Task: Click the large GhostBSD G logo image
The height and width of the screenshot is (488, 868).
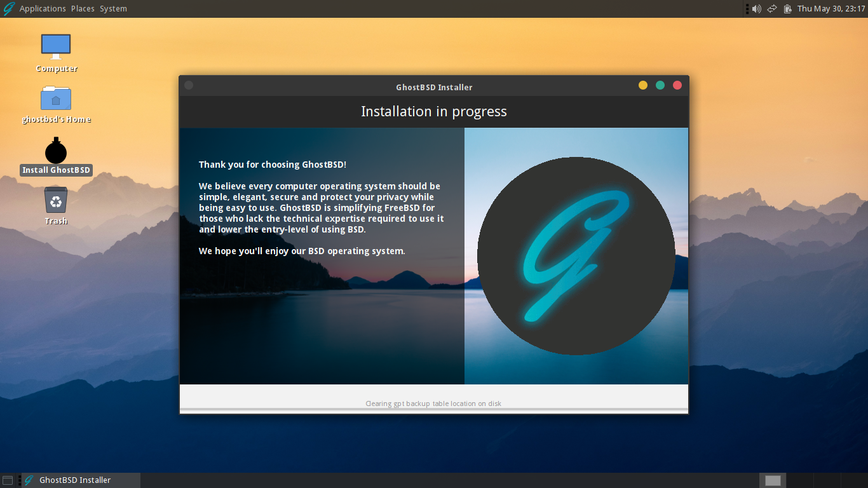Action: click(576, 256)
